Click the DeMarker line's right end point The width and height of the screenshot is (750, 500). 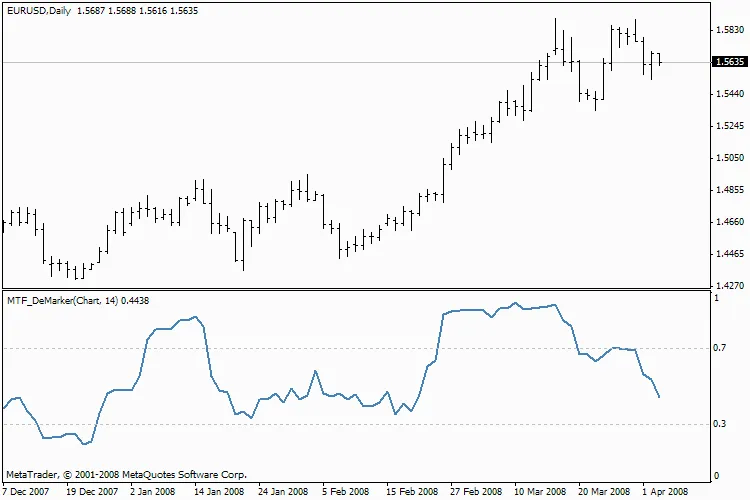coord(660,397)
